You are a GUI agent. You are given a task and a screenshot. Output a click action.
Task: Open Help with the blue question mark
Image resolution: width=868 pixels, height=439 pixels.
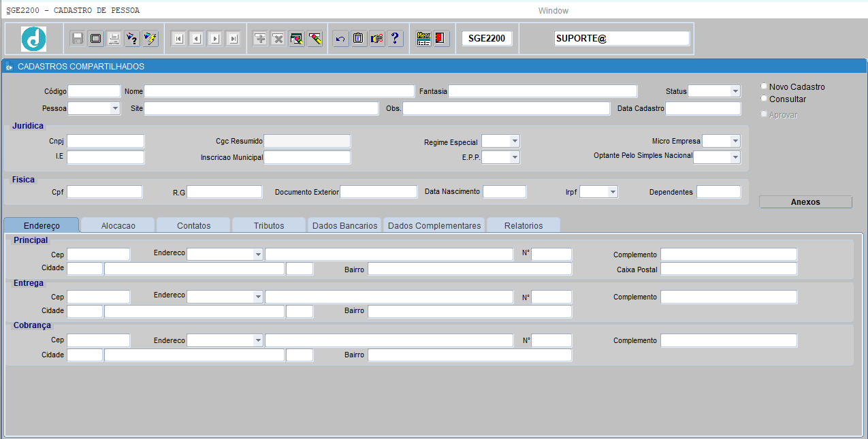(395, 39)
